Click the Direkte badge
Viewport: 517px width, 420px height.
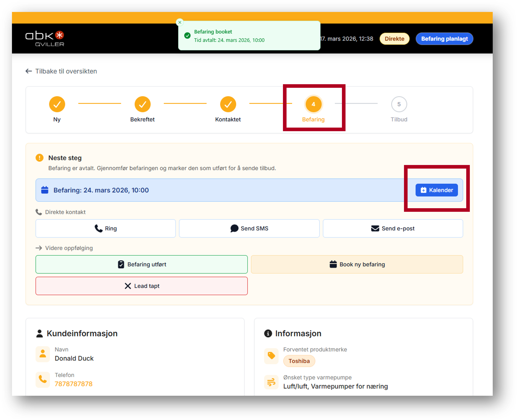tap(394, 39)
